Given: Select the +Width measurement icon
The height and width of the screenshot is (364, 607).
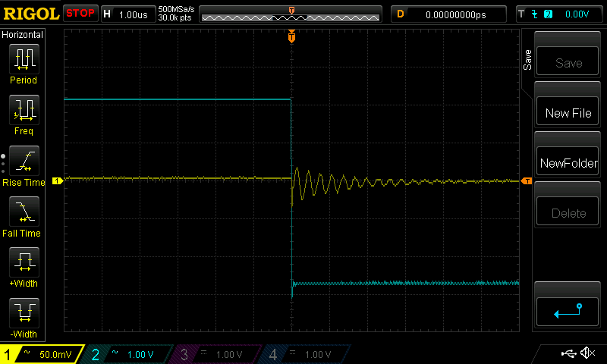Looking at the screenshot, I should [x=24, y=262].
